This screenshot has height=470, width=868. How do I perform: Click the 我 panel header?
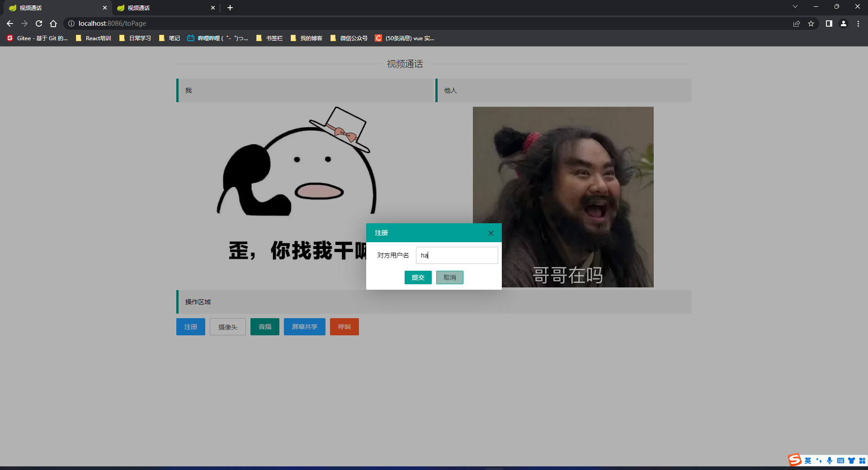coord(304,90)
